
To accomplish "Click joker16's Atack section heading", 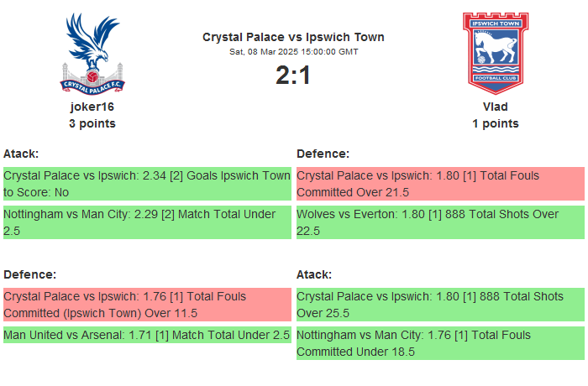I will [x=22, y=154].
